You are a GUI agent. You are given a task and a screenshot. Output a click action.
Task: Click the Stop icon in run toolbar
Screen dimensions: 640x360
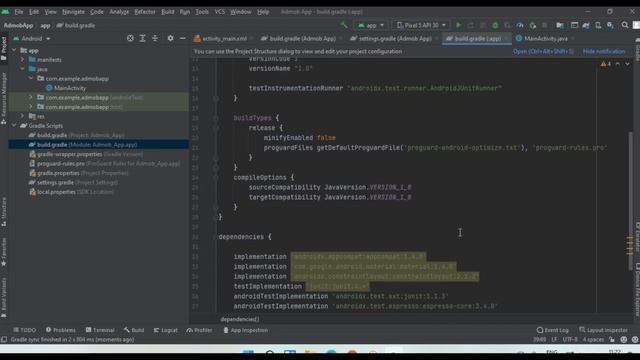544,25
